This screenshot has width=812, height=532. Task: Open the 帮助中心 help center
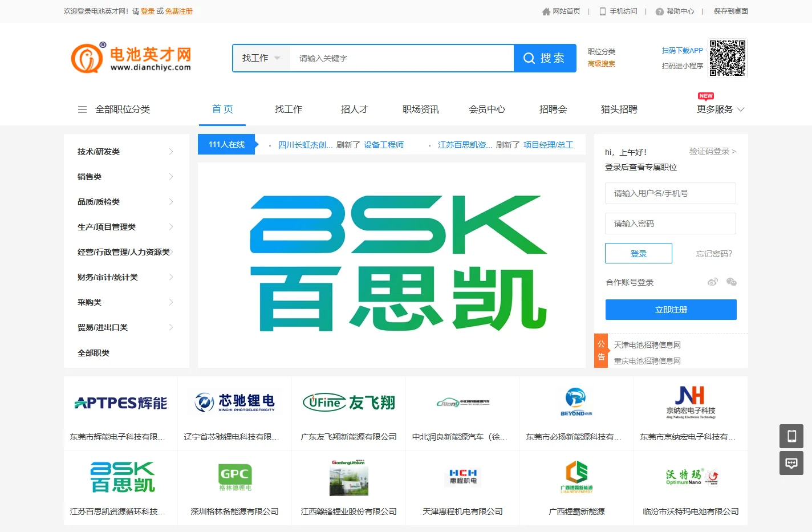(675, 11)
